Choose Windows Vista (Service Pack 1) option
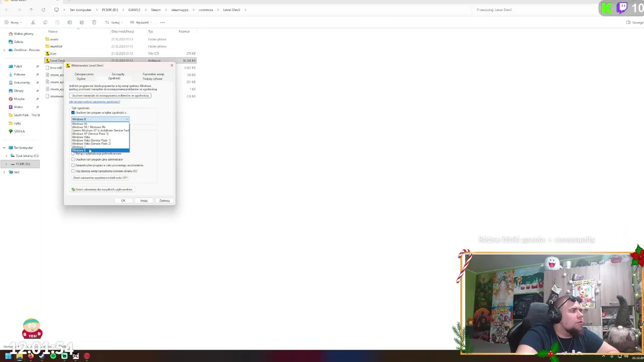 100,140
